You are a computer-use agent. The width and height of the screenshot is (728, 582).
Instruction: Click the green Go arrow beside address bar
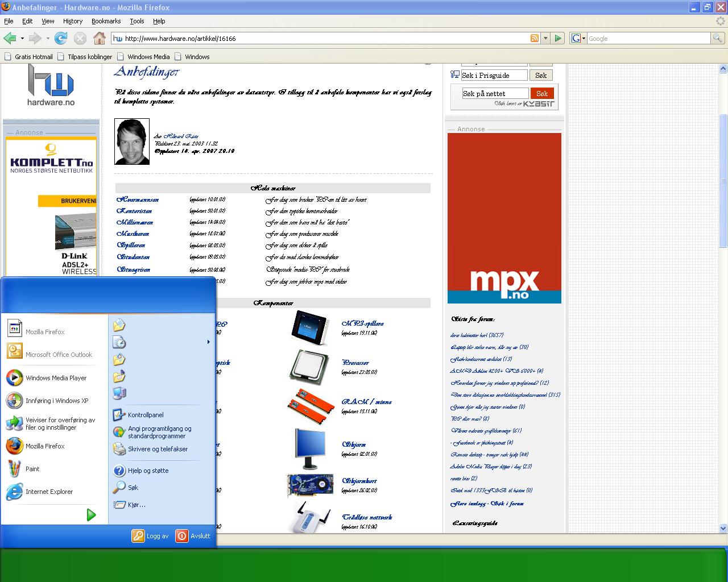(x=558, y=38)
